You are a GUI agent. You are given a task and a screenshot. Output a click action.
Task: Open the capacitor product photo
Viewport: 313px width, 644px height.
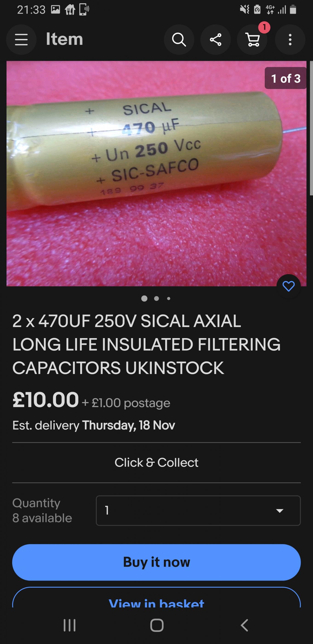pos(156,173)
